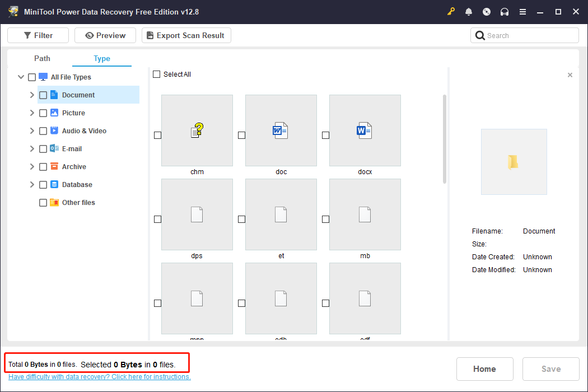The height and width of the screenshot is (392, 588).
Task: Select the Type tab
Action: [102, 58]
